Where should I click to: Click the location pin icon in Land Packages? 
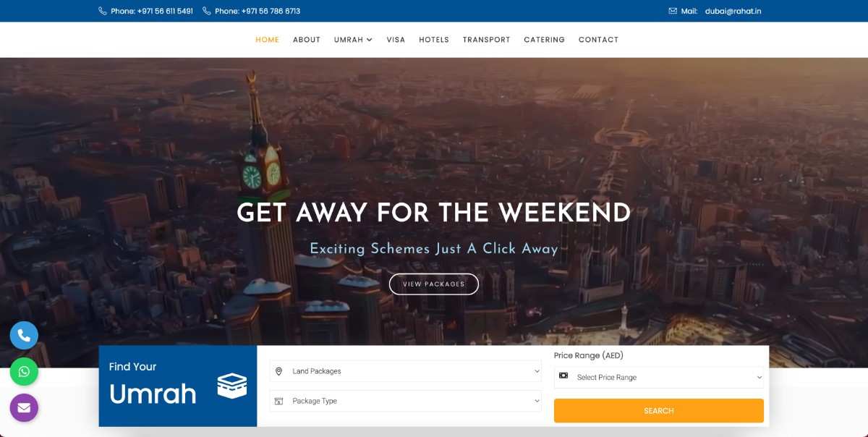pos(279,371)
